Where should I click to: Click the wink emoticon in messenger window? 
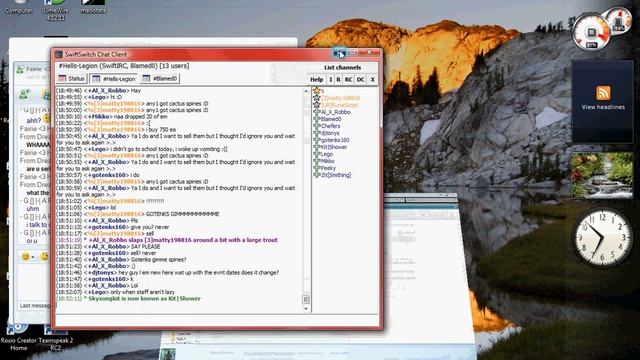coord(44,257)
